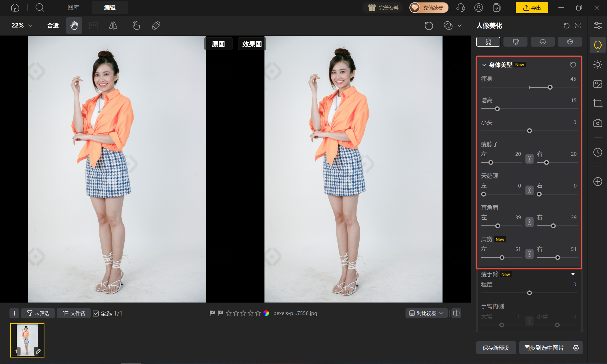Open adjustment sliders panel in sidebar

pos(598,25)
